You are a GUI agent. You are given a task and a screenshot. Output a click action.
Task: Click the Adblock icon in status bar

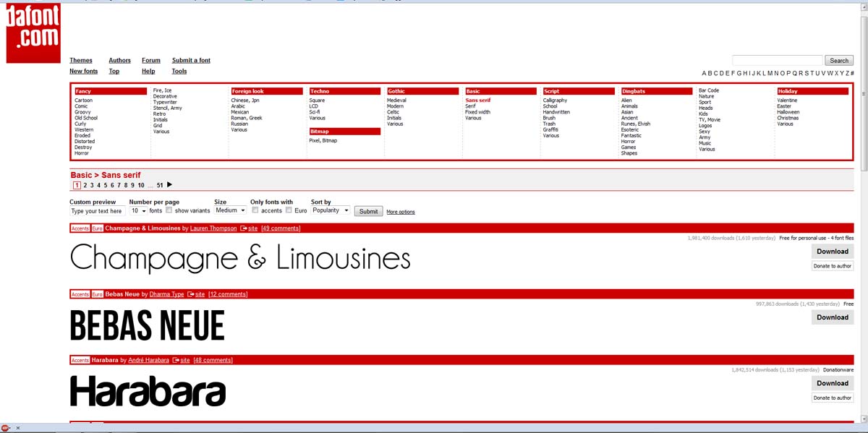(5, 428)
